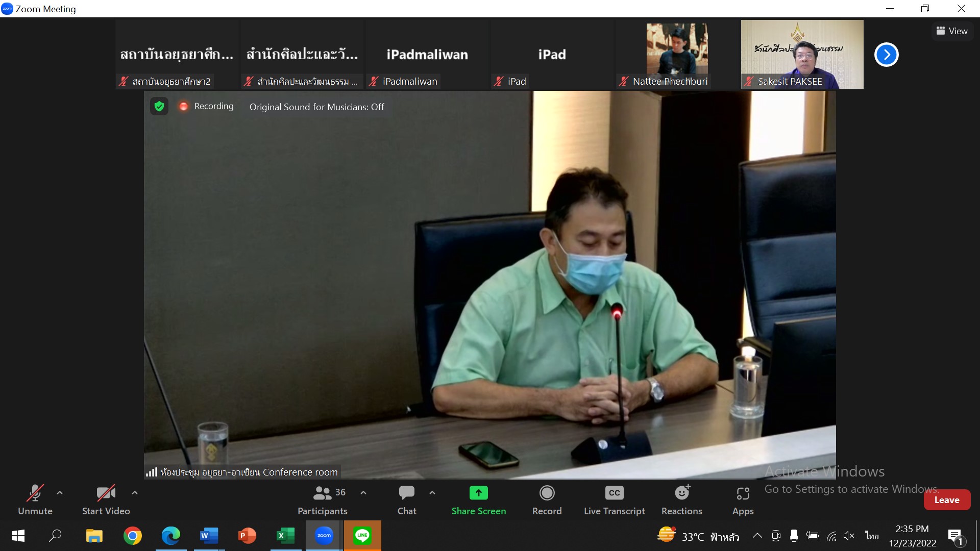Open Reactions emoji menu
The image size is (980, 551).
click(x=682, y=500)
